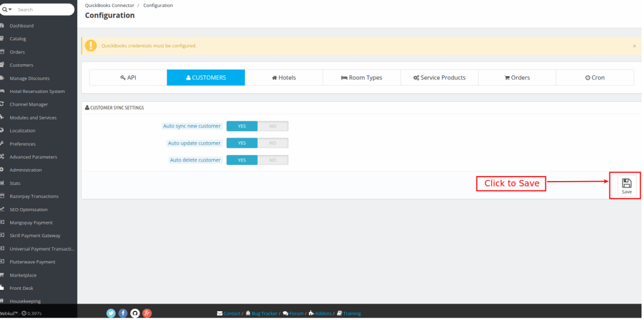The height and width of the screenshot is (320, 644).
Task: Dismiss the QuickBooks credentials warning
Action: tap(634, 46)
